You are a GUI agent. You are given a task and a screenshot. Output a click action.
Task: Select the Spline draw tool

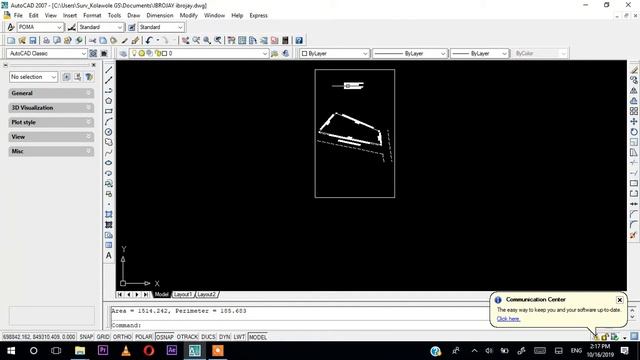coord(109,153)
